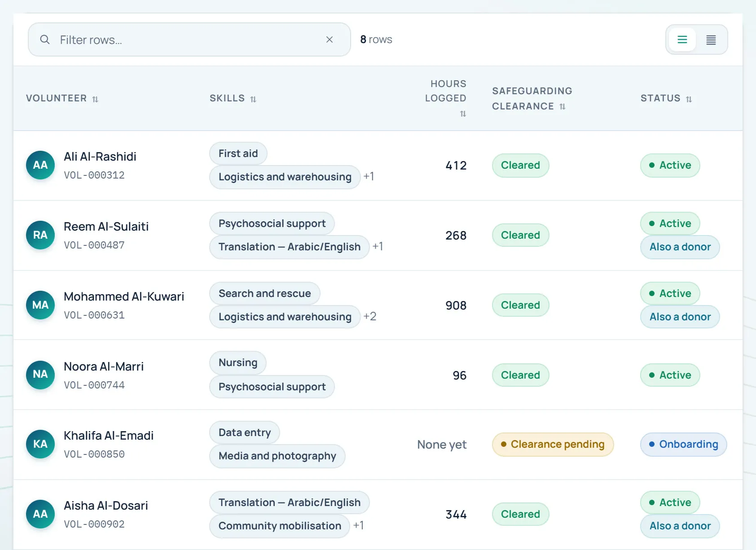
Task: Click the Data entry skill tag
Action: 245,432
